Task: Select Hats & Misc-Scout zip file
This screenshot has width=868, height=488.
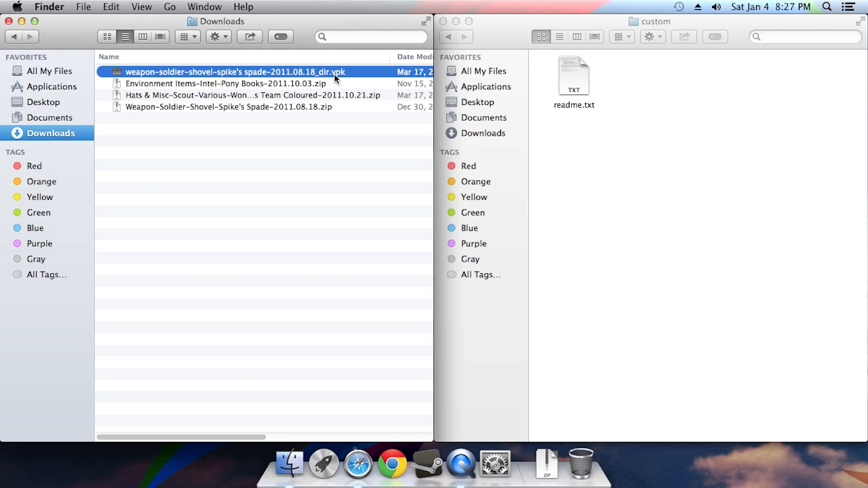Action: [x=264, y=95]
